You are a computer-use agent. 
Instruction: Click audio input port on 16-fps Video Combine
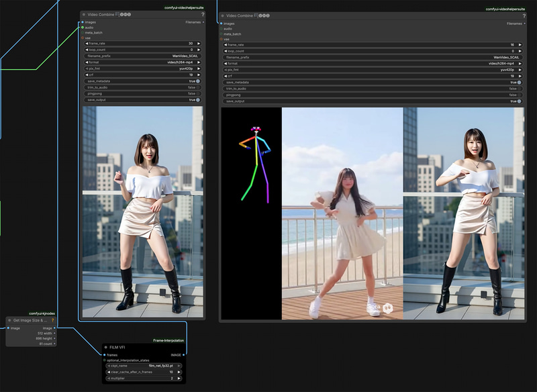pos(222,29)
